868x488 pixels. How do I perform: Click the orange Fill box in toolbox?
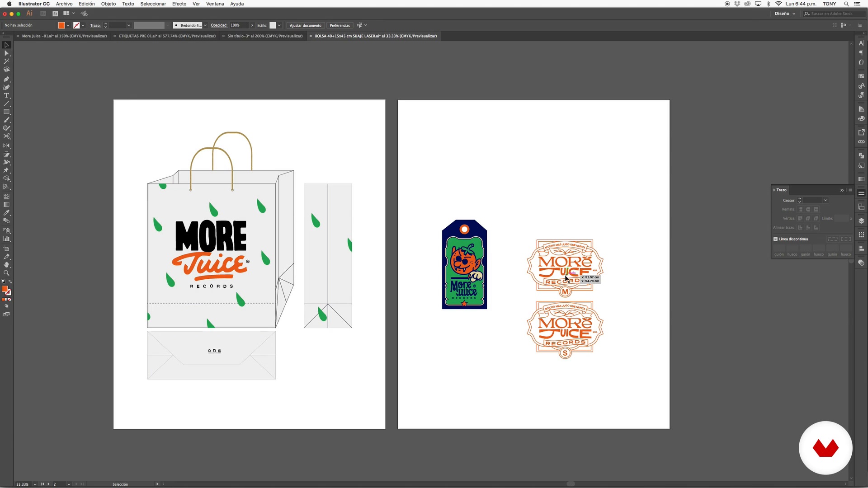point(5,289)
